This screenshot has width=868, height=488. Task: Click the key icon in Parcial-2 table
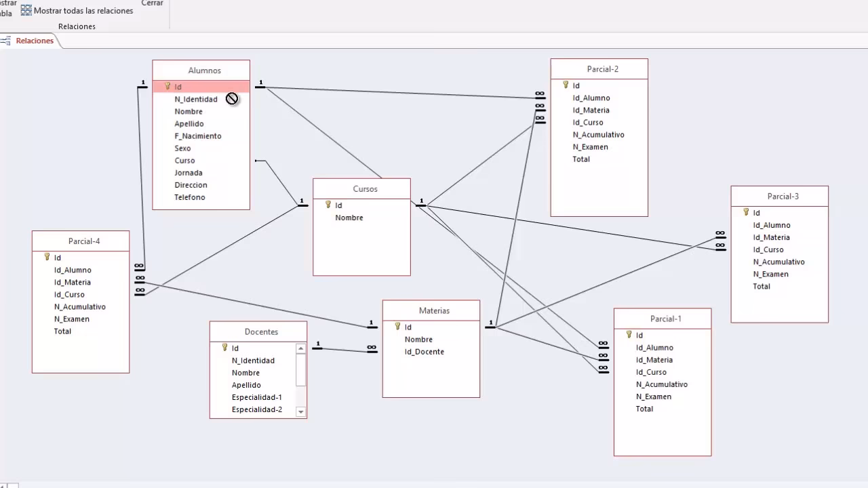pos(566,85)
